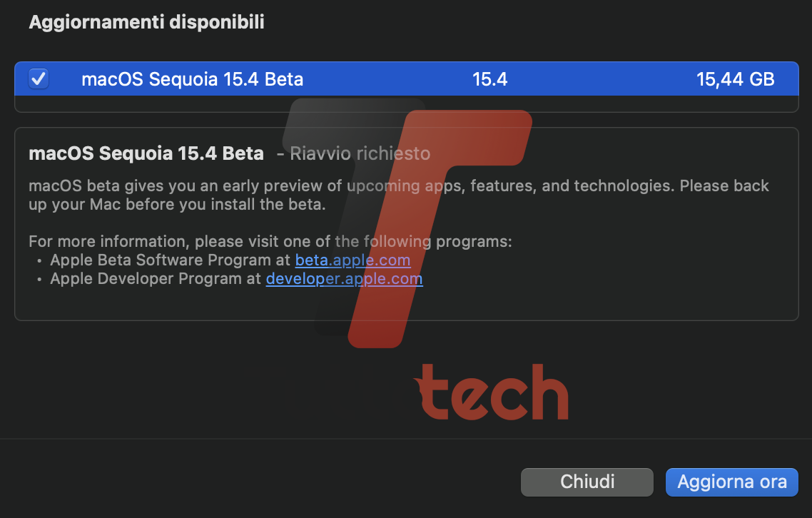
Task: Click the 'For more information' text line
Action: [270, 241]
